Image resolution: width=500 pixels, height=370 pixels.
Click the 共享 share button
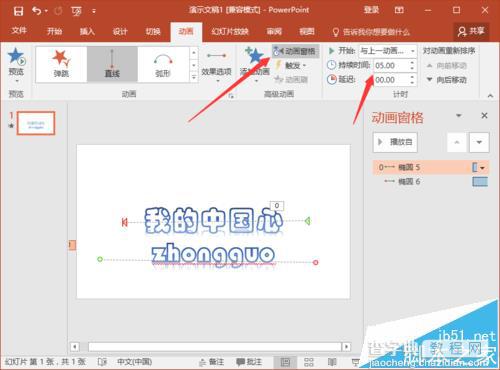pos(471,32)
